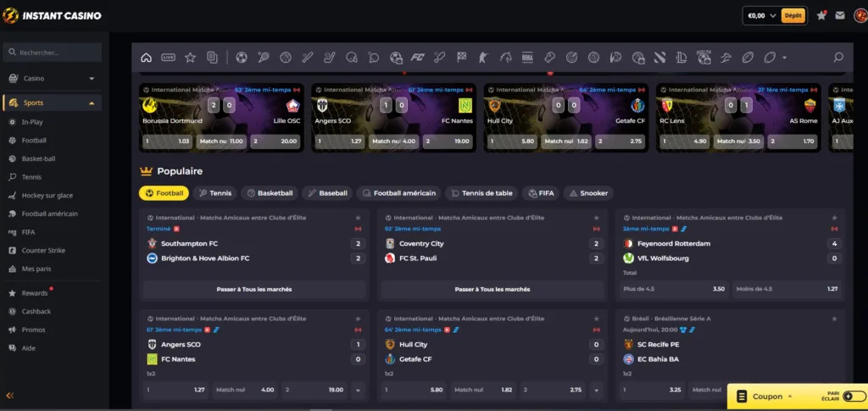Select the Football popular tab

[164, 193]
